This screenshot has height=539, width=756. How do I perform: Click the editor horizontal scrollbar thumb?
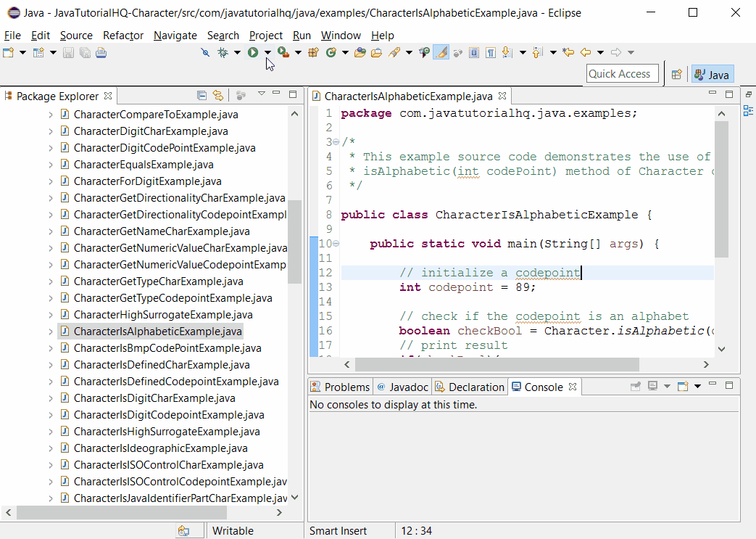click(x=497, y=365)
